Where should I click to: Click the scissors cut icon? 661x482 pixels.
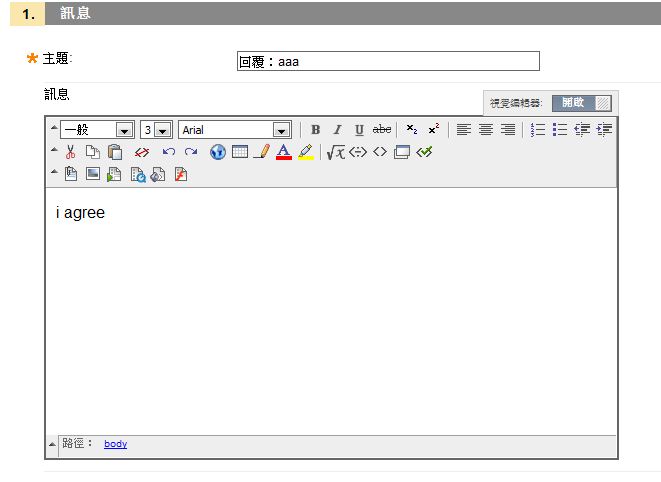click(x=70, y=152)
